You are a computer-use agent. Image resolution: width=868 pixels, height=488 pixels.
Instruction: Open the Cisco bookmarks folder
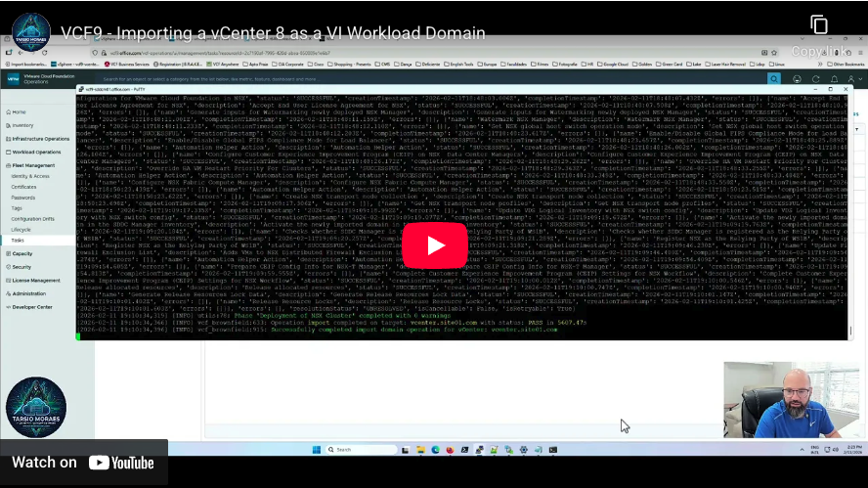(316, 65)
